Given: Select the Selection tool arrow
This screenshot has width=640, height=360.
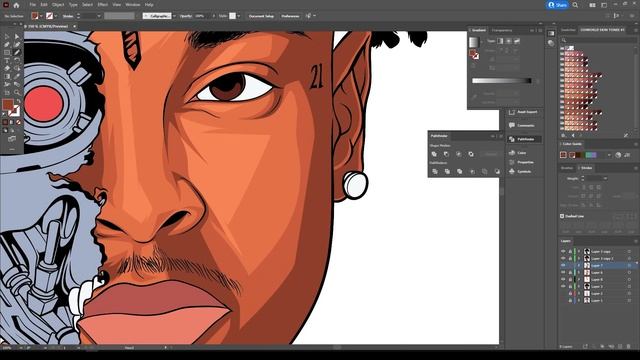Looking at the screenshot, I should [7, 37].
